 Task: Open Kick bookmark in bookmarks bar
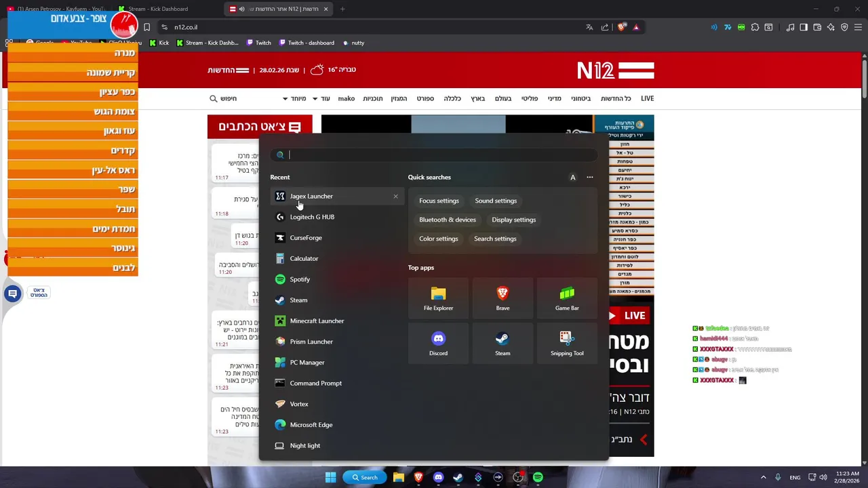(159, 43)
